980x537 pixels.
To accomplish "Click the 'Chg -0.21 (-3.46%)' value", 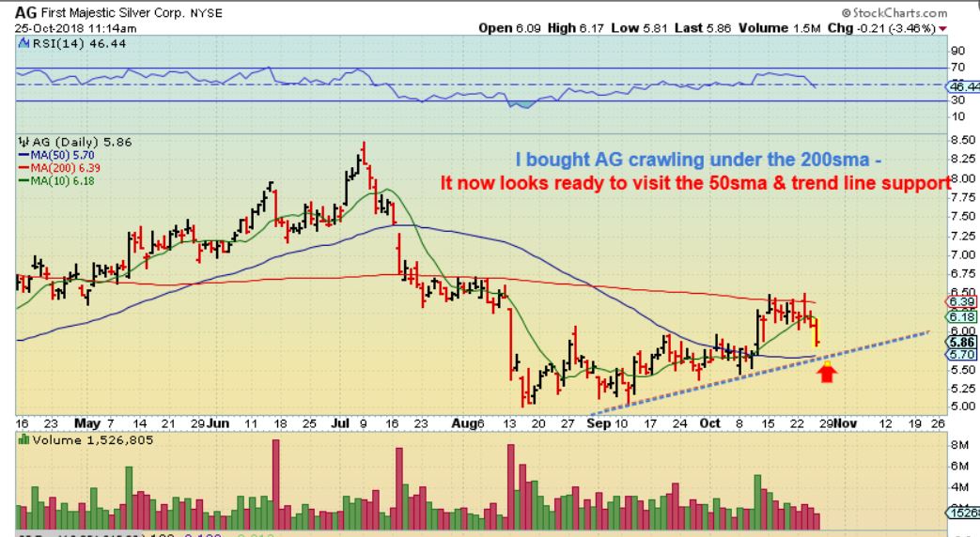I will 882,28.
